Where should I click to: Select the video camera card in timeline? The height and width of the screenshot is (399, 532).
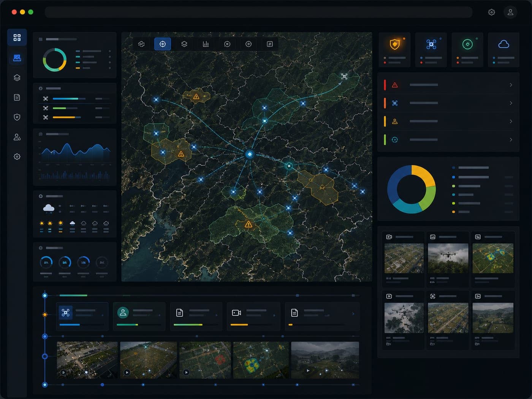click(253, 316)
